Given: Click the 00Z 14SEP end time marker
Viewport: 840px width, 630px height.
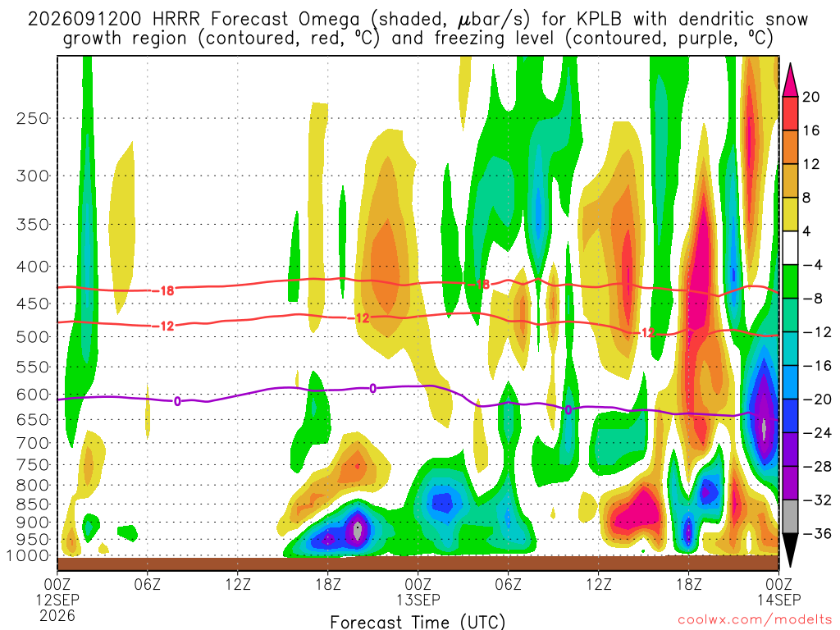Looking at the screenshot, I should 779,591.
